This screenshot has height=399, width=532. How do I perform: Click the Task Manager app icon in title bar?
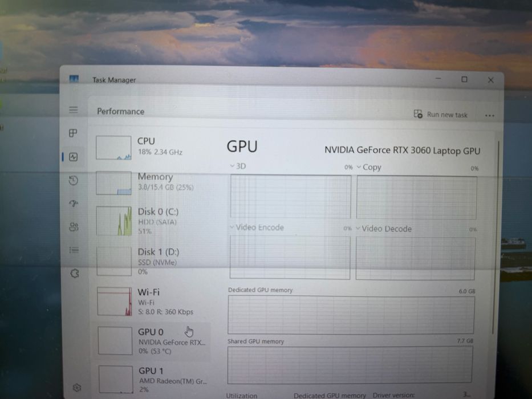pyautogui.click(x=74, y=79)
